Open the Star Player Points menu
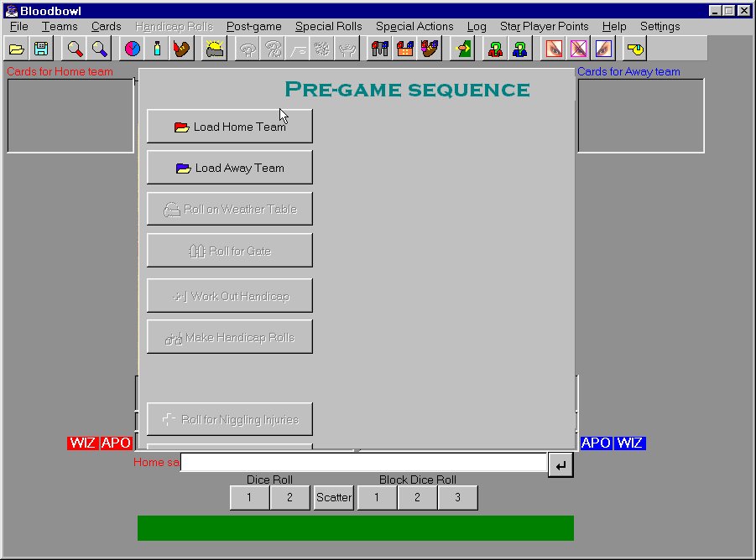 point(545,27)
